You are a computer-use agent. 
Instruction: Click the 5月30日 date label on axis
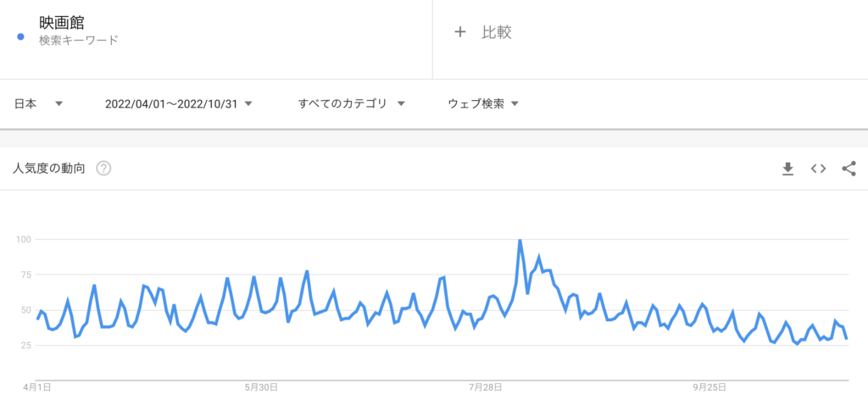tap(261, 387)
